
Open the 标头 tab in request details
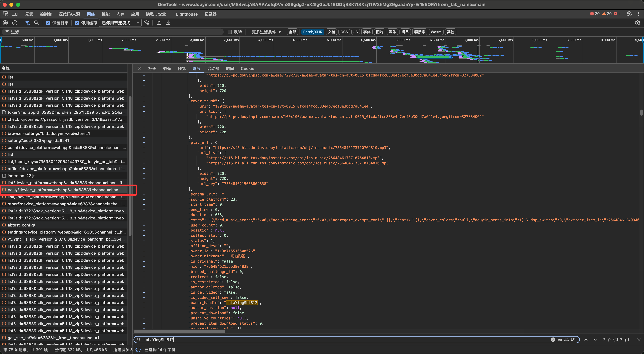tap(152, 68)
